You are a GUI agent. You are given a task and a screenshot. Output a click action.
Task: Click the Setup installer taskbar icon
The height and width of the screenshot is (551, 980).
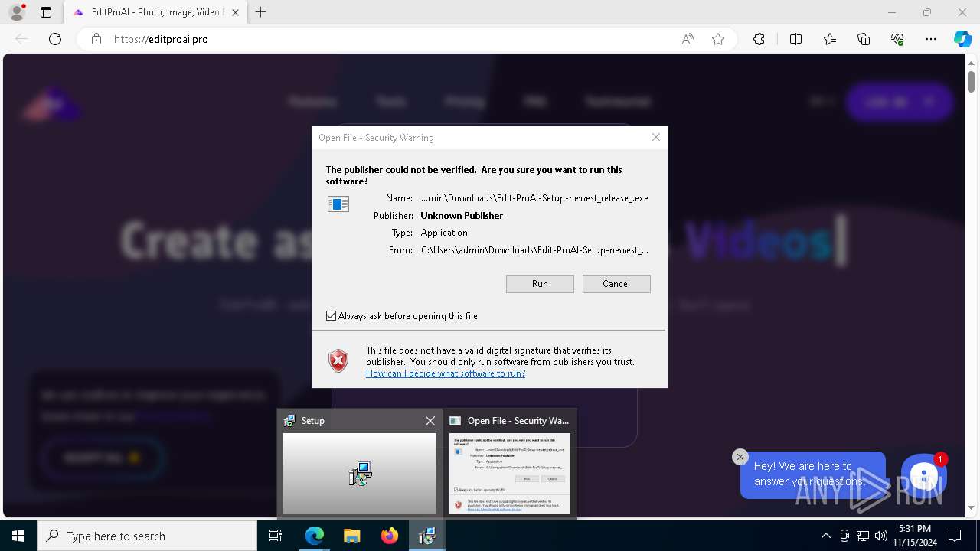(x=426, y=536)
